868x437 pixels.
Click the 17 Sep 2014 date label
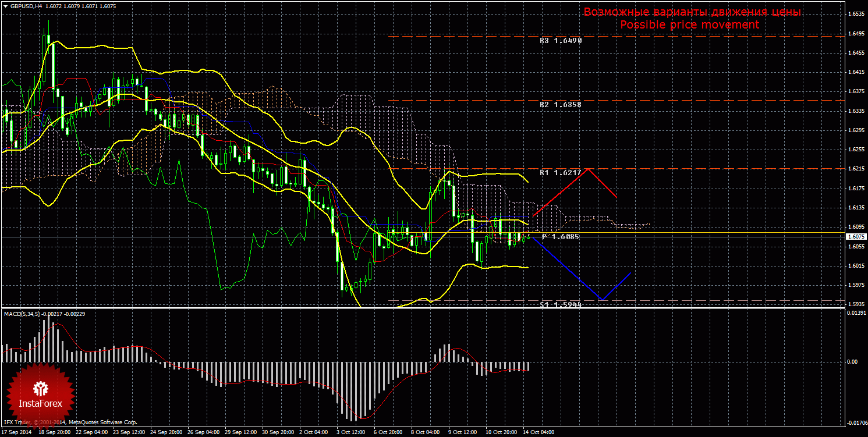tap(17, 432)
